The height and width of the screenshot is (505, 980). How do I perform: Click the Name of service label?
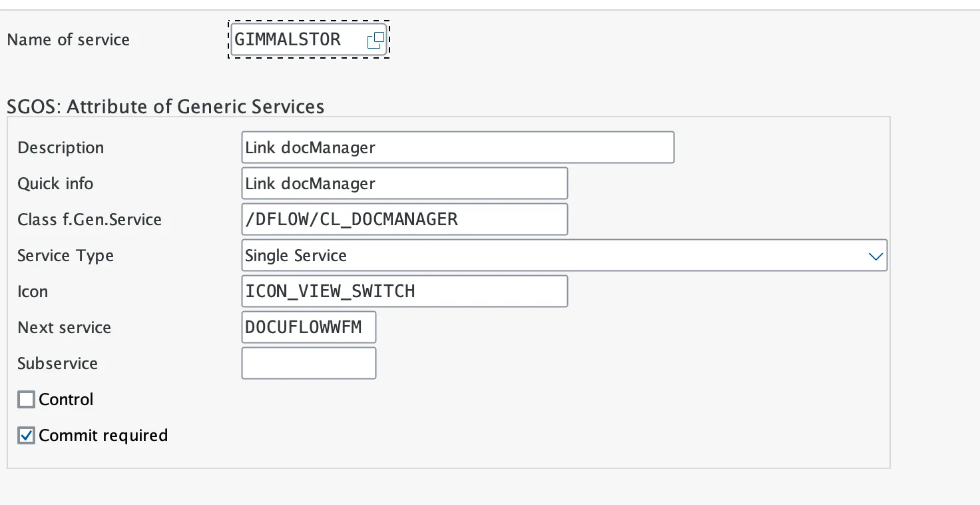[x=69, y=40]
